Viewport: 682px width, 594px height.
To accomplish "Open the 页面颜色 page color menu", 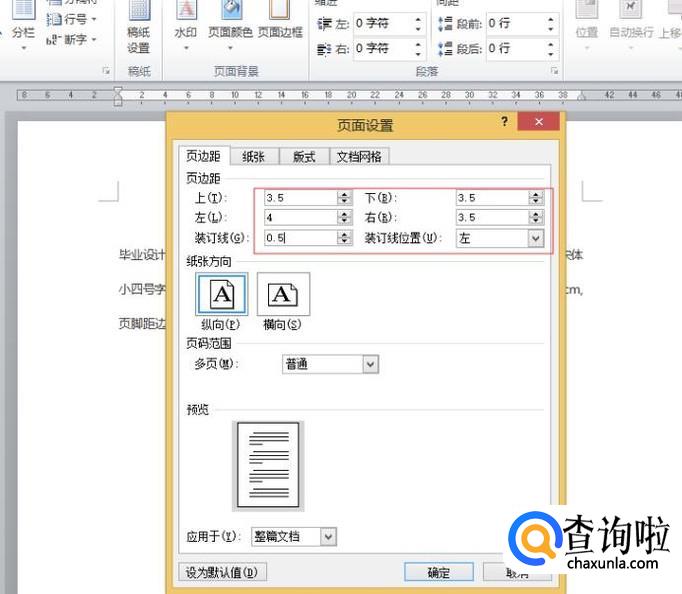I will tap(231, 26).
